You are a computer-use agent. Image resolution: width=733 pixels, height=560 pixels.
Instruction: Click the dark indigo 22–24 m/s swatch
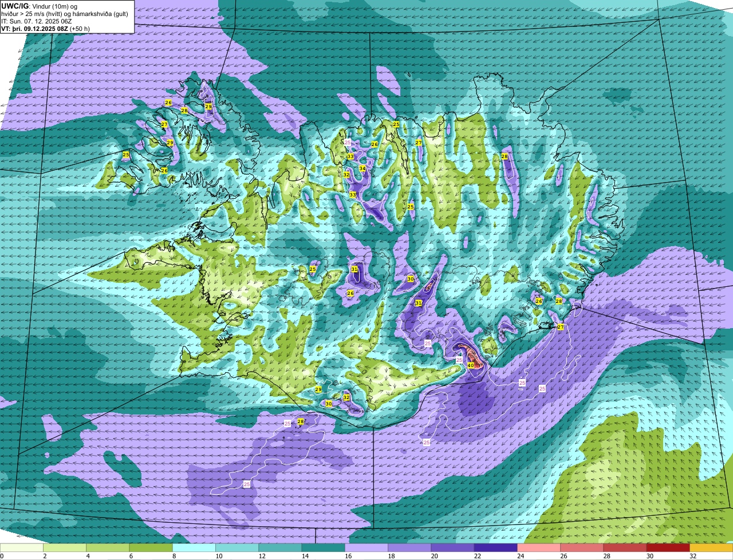pyautogui.click(x=495, y=548)
